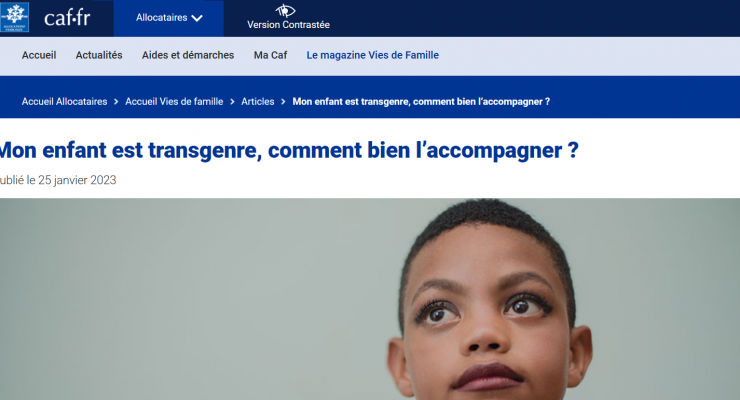Go to the Accueil menu item
The image size is (740, 400).
click(x=39, y=55)
